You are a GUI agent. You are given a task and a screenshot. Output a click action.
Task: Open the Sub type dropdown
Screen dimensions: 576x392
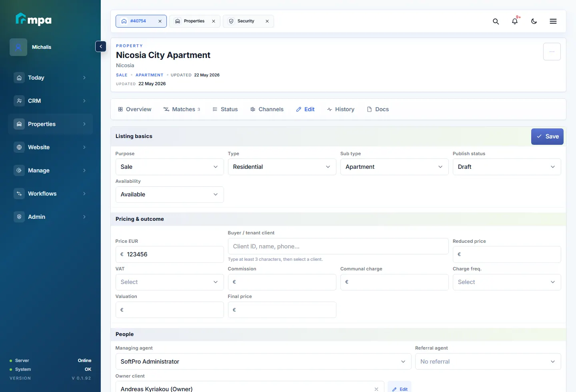pos(394,167)
